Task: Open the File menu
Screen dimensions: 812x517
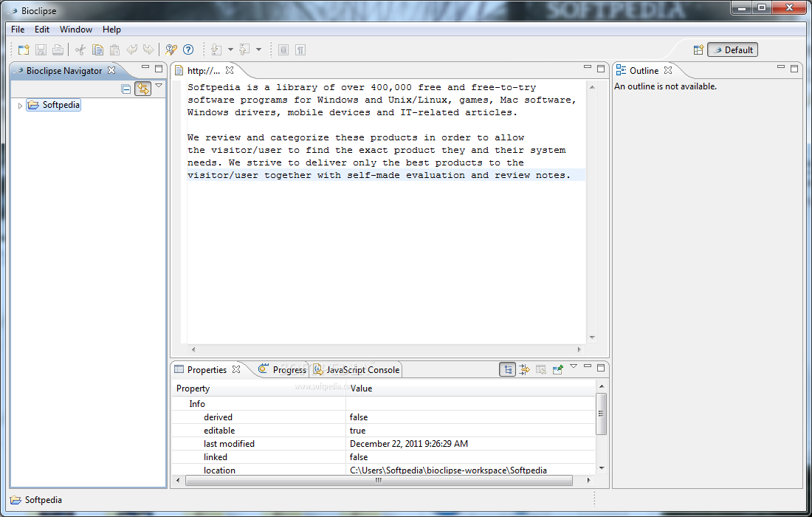Action: click(18, 30)
